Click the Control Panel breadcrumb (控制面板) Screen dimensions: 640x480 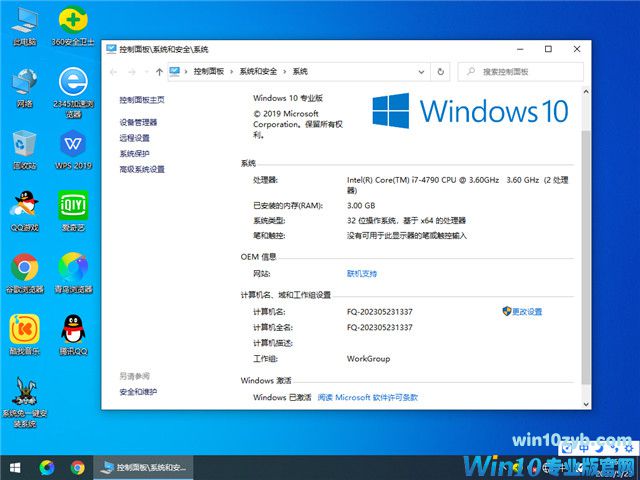point(209,71)
